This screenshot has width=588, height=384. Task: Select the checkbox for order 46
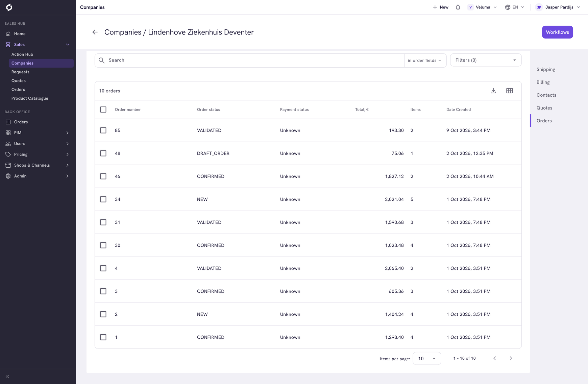click(x=103, y=176)
